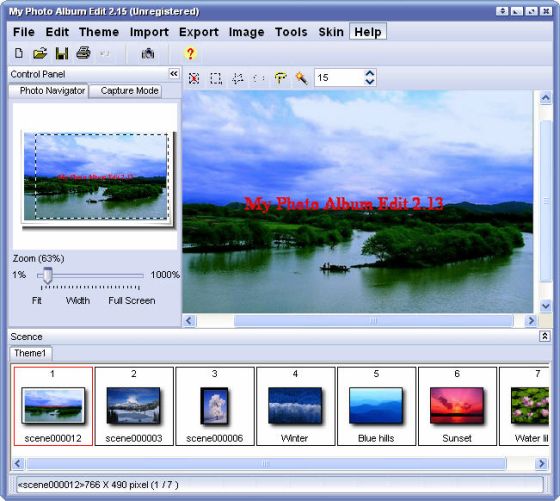Select the rectangular marquee selection tool

(x=216, y=78)
